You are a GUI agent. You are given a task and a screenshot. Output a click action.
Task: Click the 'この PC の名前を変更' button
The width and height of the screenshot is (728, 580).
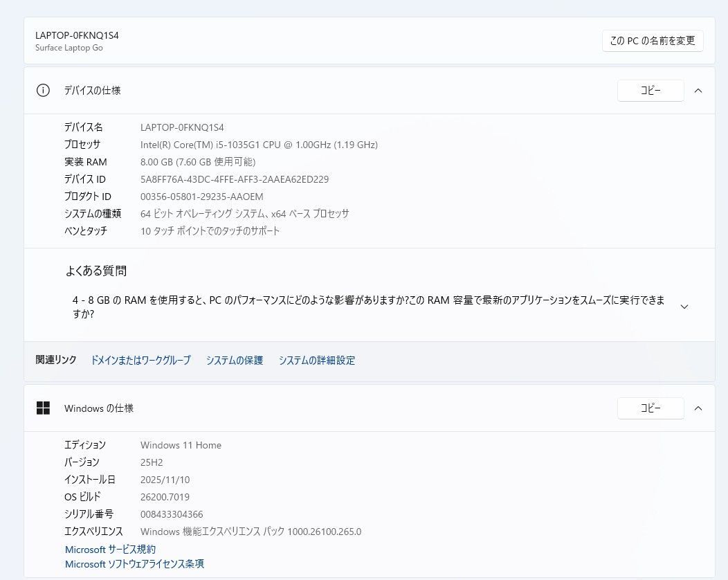652,41
